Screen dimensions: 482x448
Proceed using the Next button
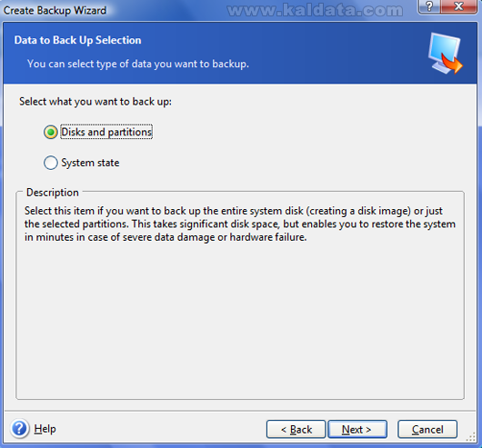(357, 429)
